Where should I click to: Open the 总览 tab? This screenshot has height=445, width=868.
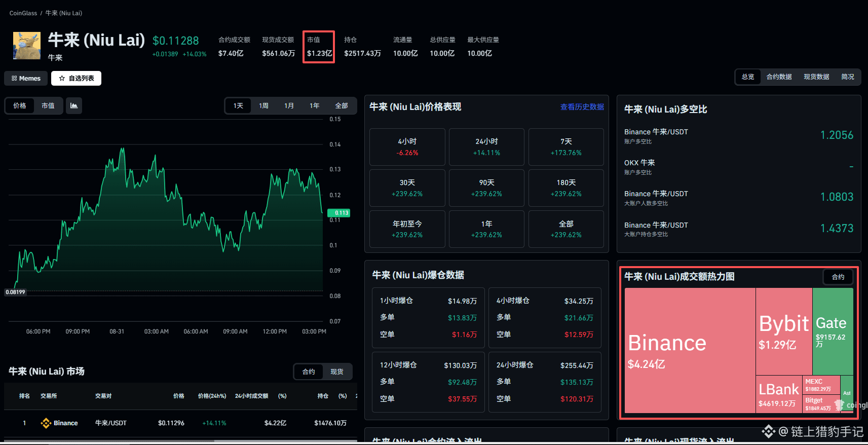pyautogui.click(x=748, y=77)
